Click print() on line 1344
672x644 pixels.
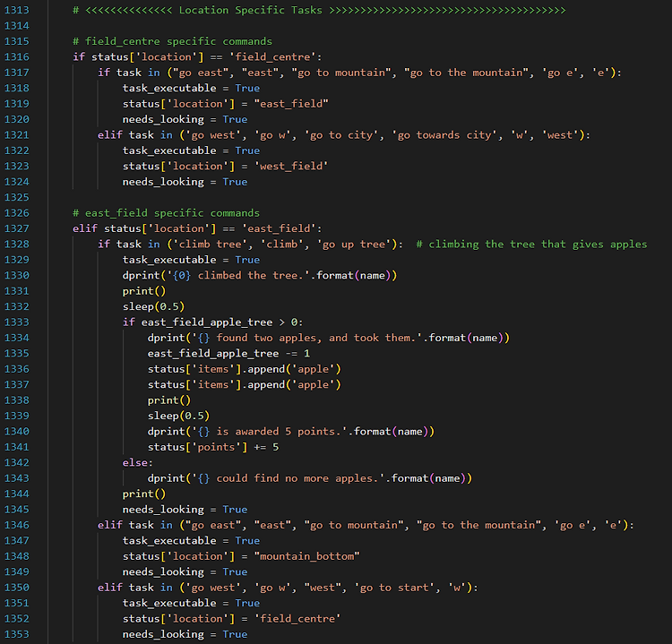point(144,494)
